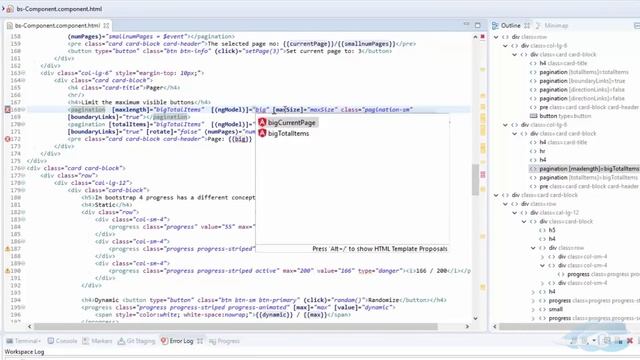
Task: Click editor vertical scrollbar down arrow
Action: 476,318
